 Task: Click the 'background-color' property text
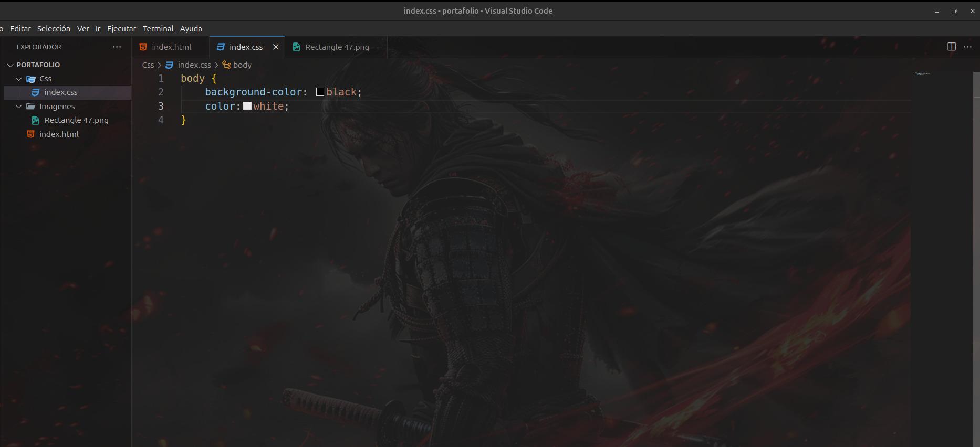pyautogui.click(x=254, y=92)
